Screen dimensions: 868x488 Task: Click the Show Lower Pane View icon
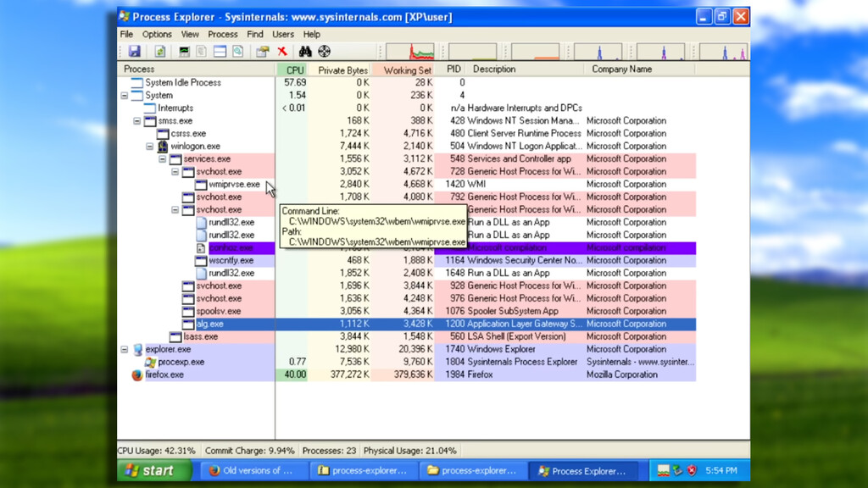click(x=220, y=51)
